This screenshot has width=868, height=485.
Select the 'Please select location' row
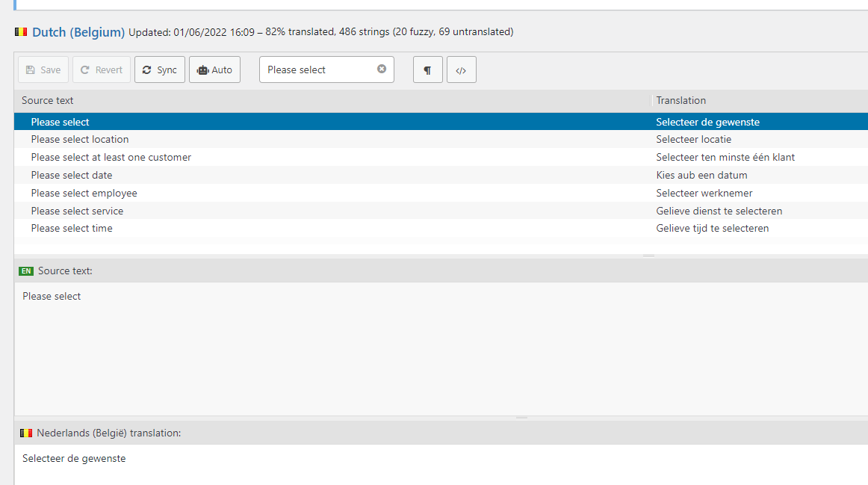(441, 140)
